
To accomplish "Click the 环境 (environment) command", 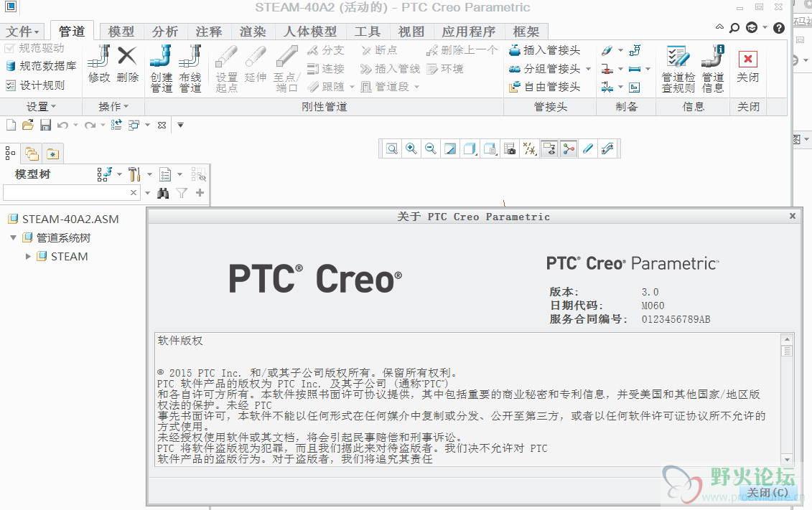I will coord(445,69).
